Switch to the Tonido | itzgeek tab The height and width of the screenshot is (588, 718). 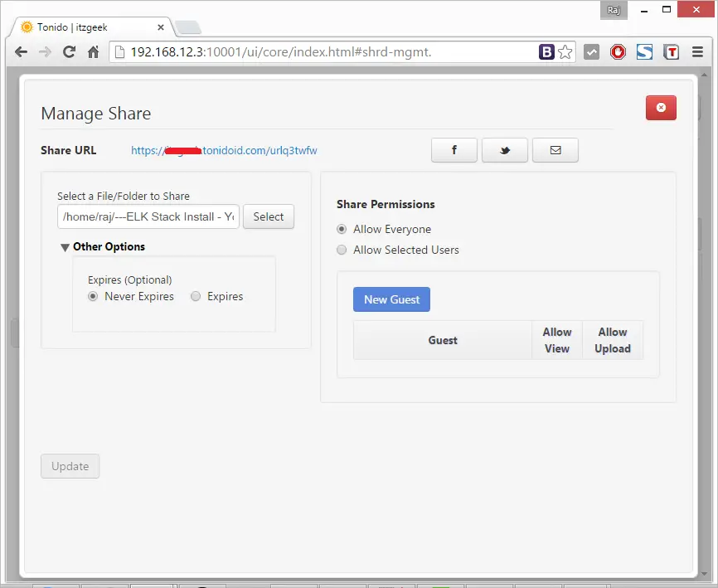[91, 27]
